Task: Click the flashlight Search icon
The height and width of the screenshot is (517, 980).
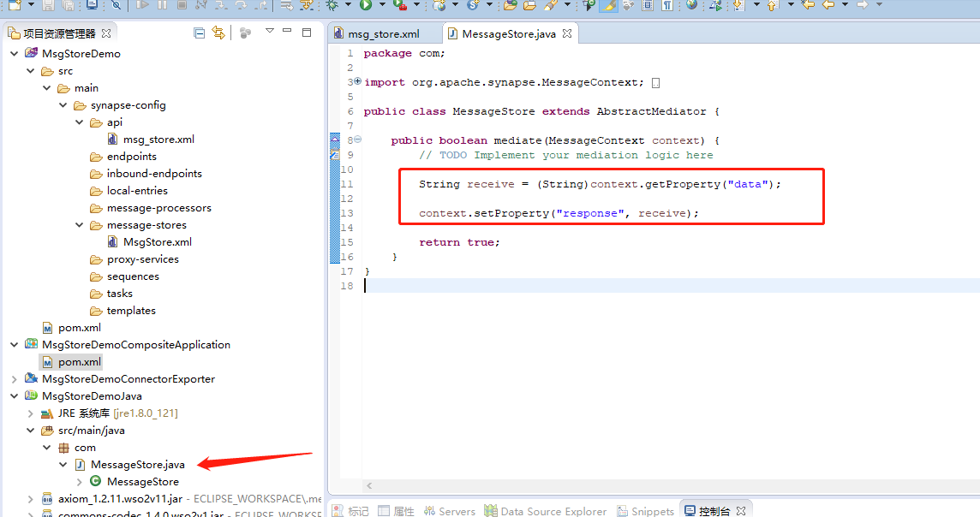Action: coord(551,5)
